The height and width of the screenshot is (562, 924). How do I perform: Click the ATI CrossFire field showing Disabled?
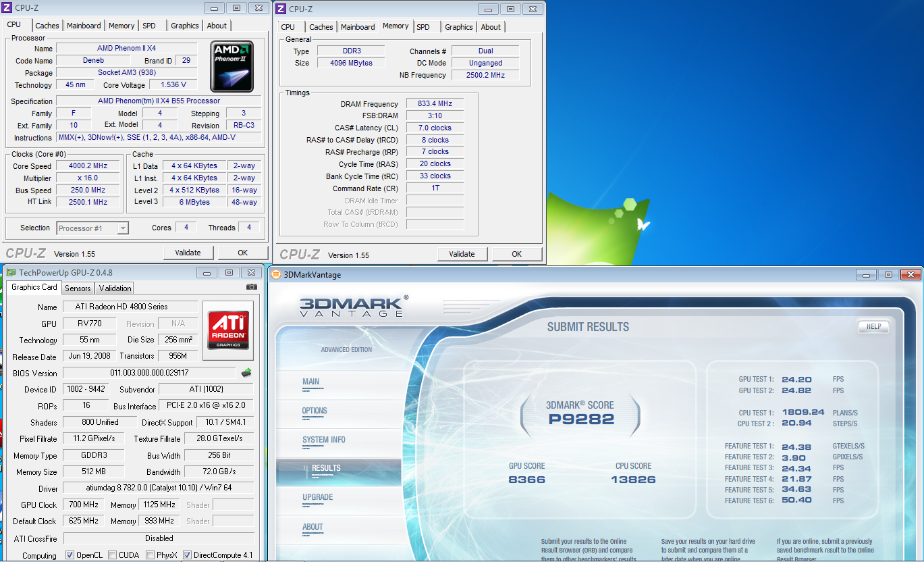(159, 538)
